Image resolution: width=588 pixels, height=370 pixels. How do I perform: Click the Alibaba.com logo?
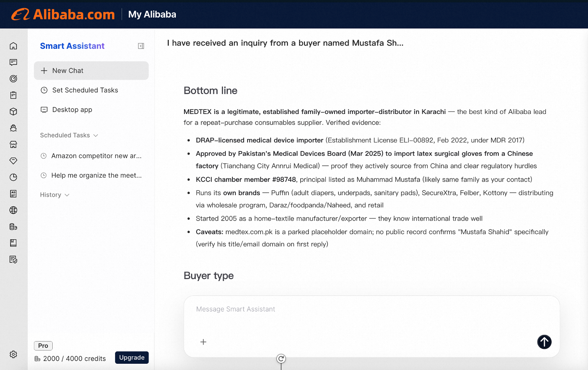(63, 14)
